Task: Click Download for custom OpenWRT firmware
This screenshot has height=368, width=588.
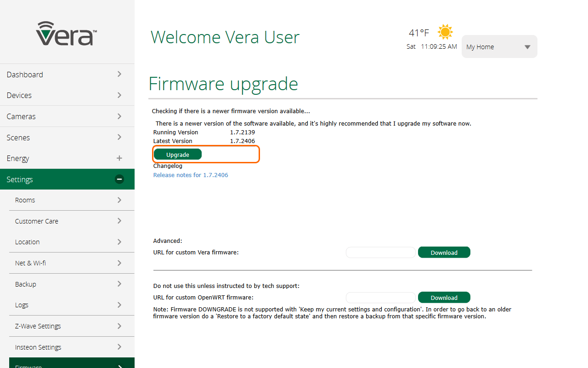Action: [x=444, y=297]
